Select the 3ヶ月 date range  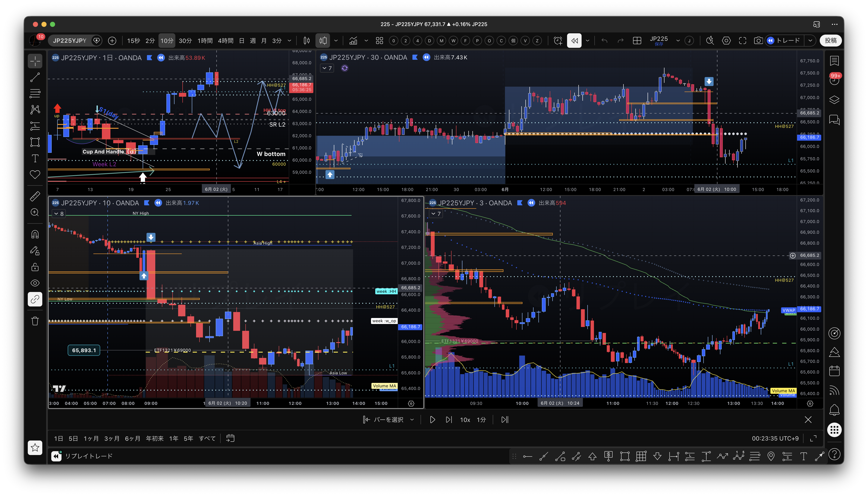pos(112,438)
